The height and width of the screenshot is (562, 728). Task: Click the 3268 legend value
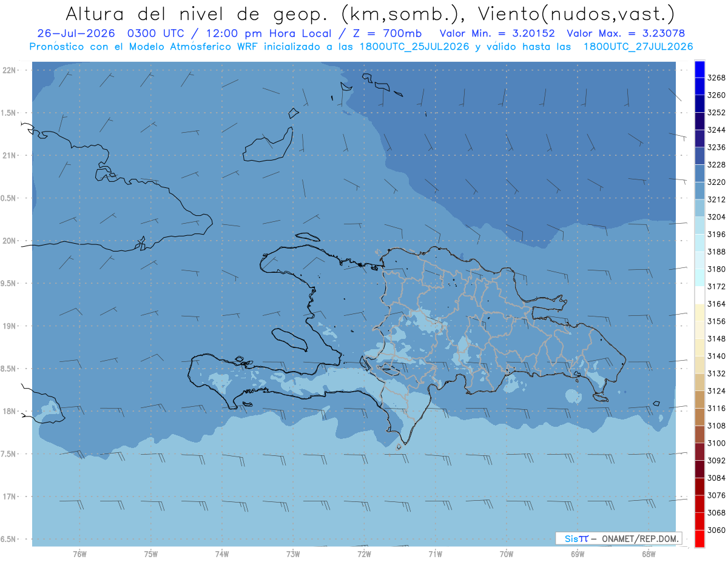716,78
